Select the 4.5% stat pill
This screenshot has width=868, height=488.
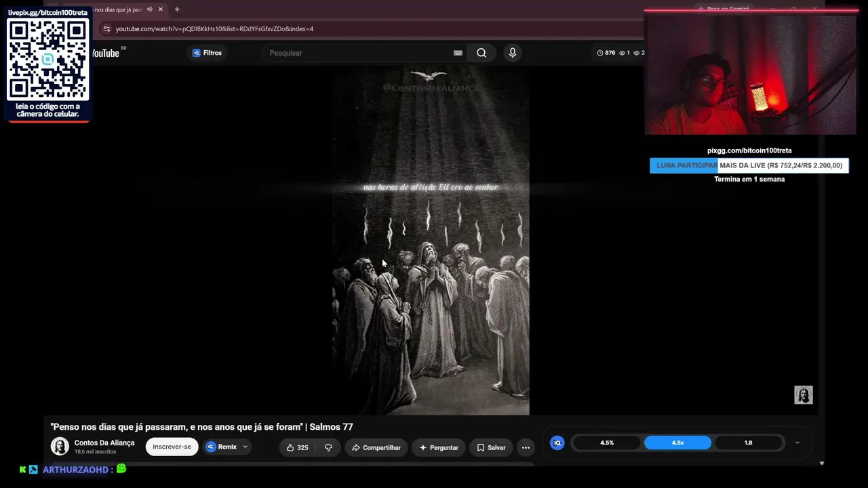pyautogui.click(x=607, y=443)
